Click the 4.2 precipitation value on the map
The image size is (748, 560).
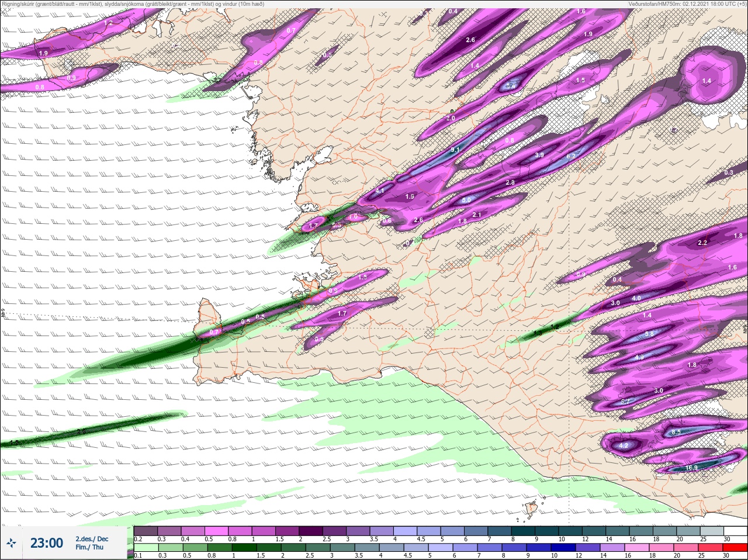[x=624, y=445]
